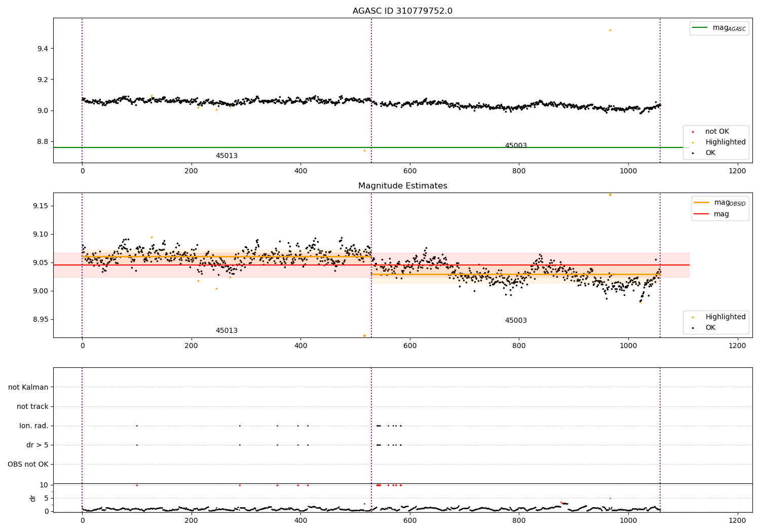This screenshot has height=532, width=760.
Task: Click the 'OBS not OK' row label
Action: point(28,465)
